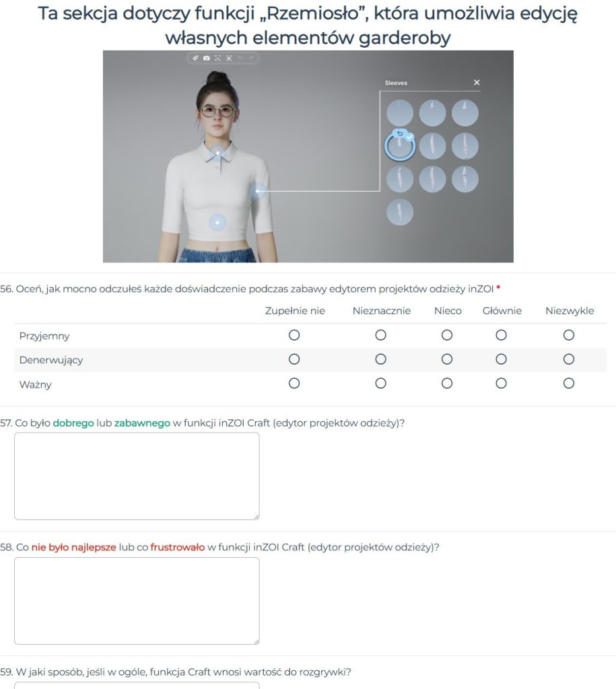Click the green word 'dobrego'

[x=73, y=423]
